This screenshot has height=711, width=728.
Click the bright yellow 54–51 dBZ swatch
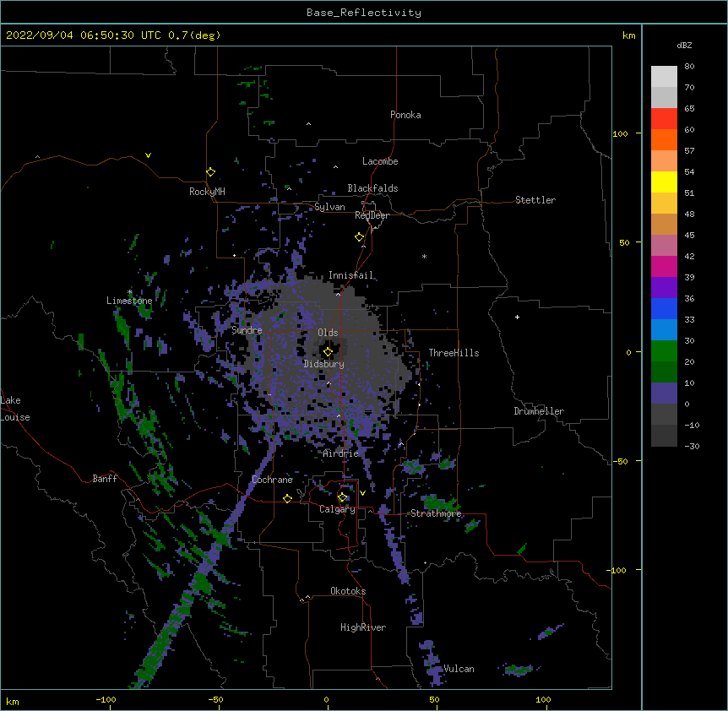664,182
